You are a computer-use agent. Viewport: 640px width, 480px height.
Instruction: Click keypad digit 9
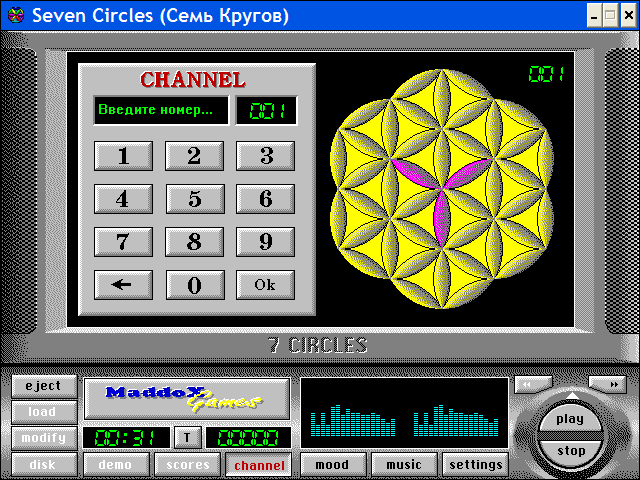coord(265,242)
